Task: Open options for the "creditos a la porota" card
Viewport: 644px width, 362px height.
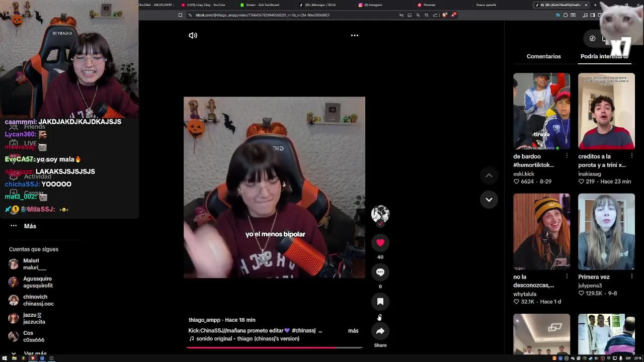Action: point(632,156)
